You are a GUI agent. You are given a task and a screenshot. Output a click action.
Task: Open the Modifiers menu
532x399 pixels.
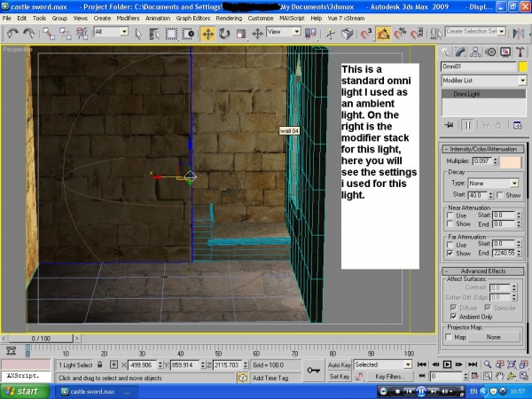coord(128,19)
